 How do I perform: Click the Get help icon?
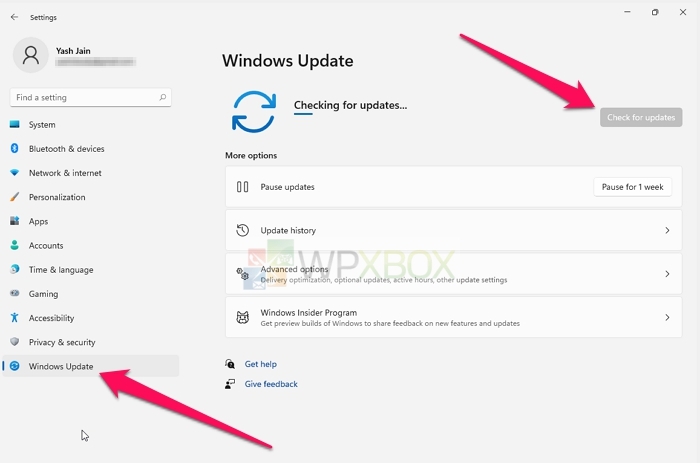[230, 364]
